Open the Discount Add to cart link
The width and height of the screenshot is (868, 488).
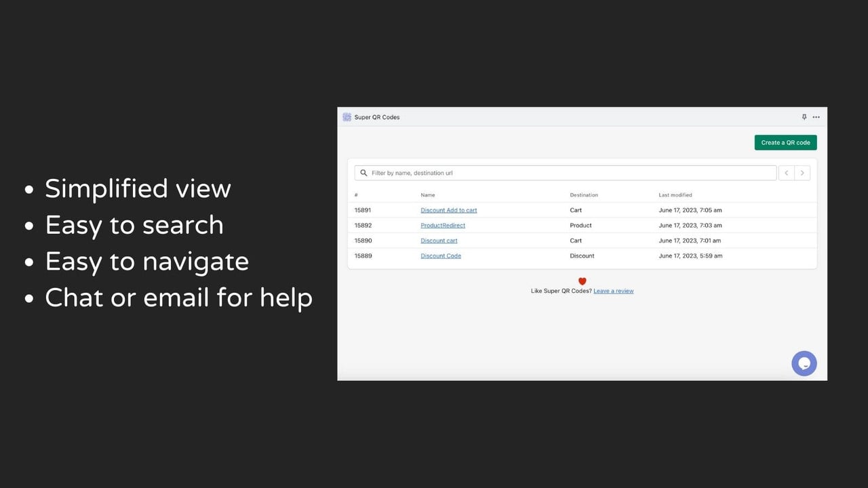(x=449, y=210)
